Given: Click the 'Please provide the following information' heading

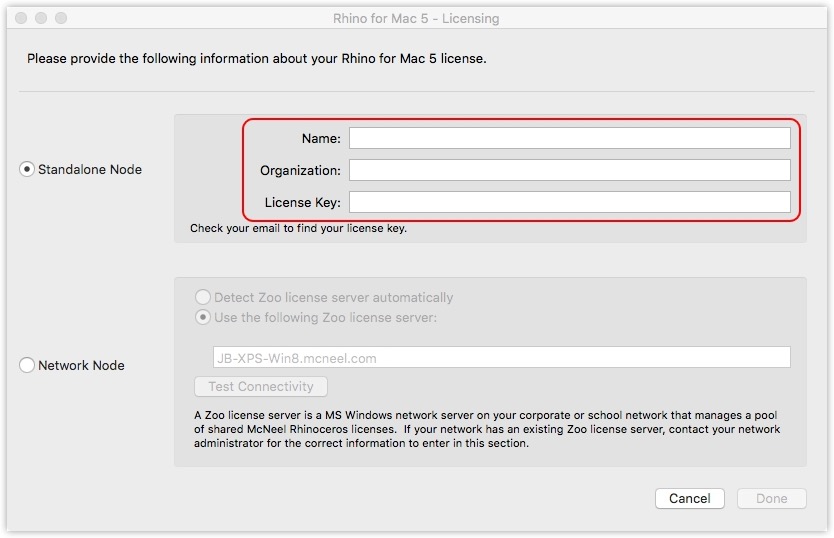Looking at the screenshot, I should [257, 59].
